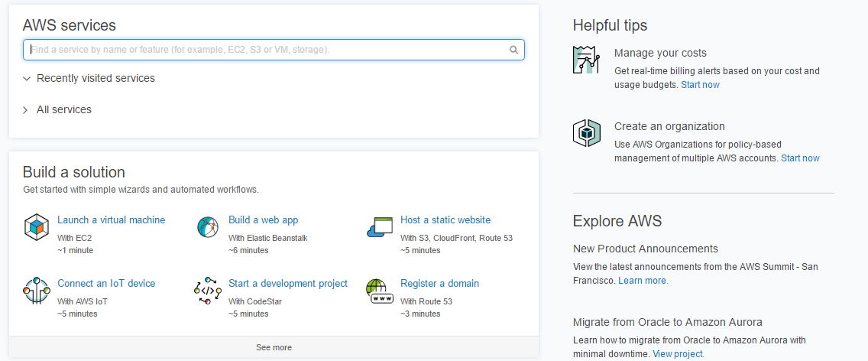868x361 pixels.
Task: Click the Create an organization hexagon icon
Action: tap(586, 132)
